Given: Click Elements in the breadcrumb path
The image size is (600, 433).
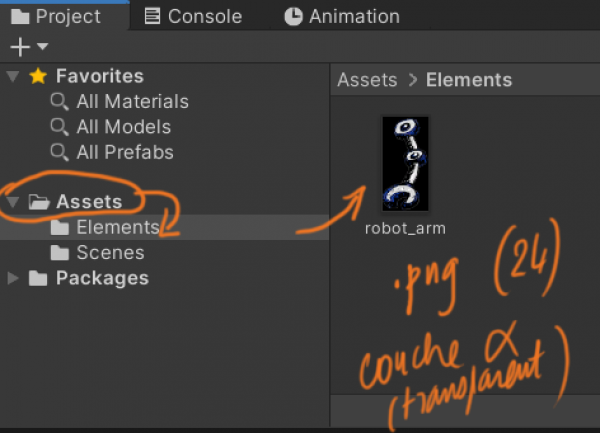Looking at the screenshot, I should click(x=468, y=80).
